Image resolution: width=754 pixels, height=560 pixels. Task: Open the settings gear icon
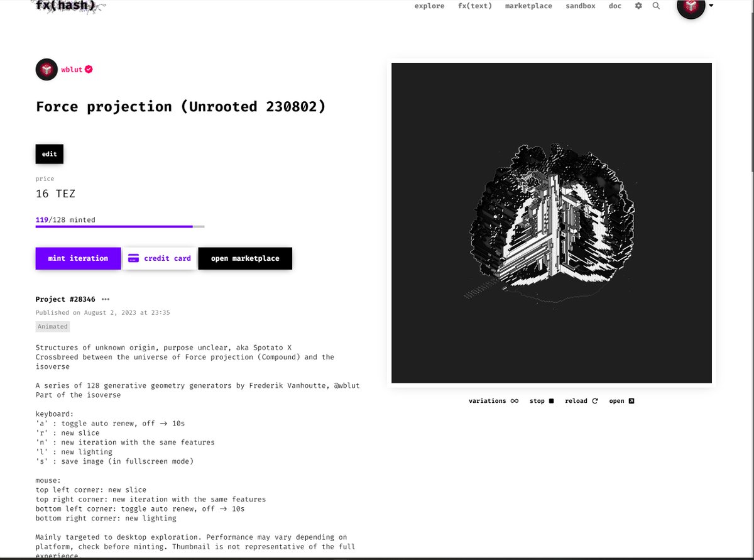(x=637, y=6)
